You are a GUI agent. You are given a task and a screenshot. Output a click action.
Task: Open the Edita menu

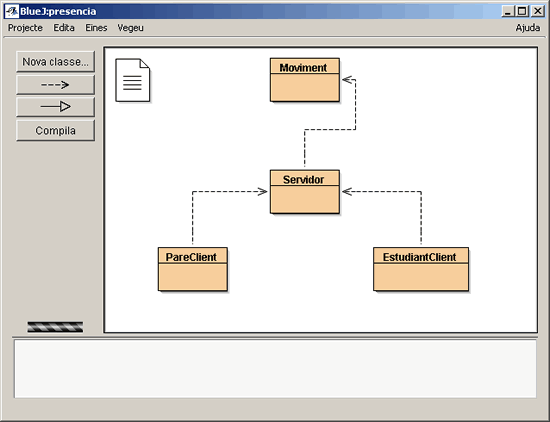[64, 28]
